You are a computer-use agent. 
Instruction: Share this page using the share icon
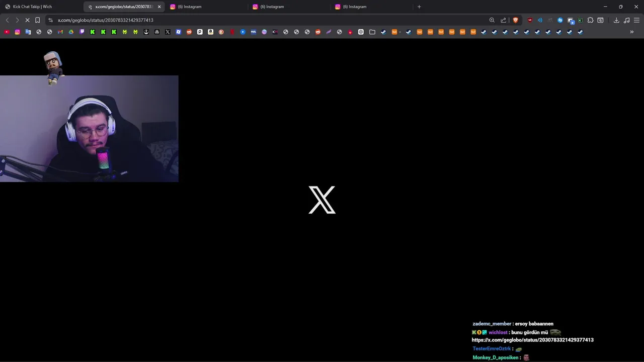coord(503,20)
